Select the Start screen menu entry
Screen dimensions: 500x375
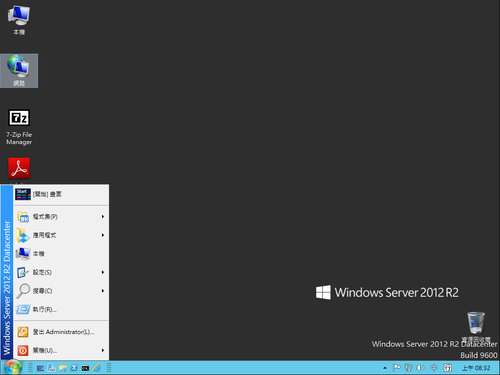click(x=61, y=194)
